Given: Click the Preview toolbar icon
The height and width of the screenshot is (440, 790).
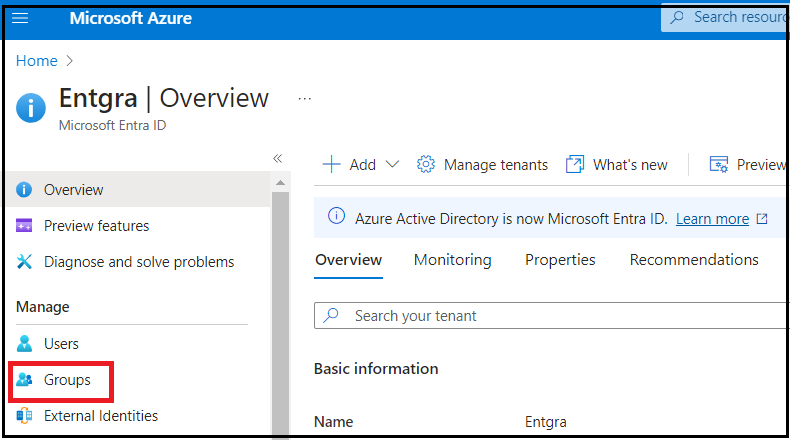Looking at the screenshot, I should point(718,164).
